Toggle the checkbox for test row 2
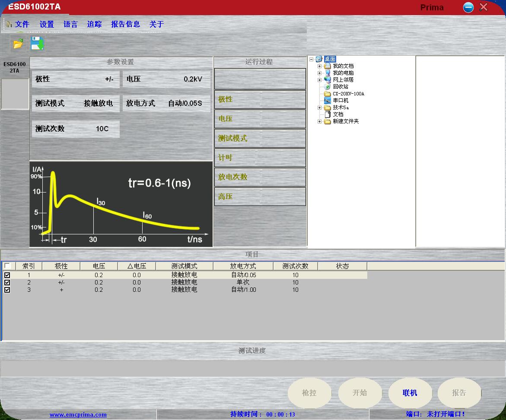 point(7,282)
